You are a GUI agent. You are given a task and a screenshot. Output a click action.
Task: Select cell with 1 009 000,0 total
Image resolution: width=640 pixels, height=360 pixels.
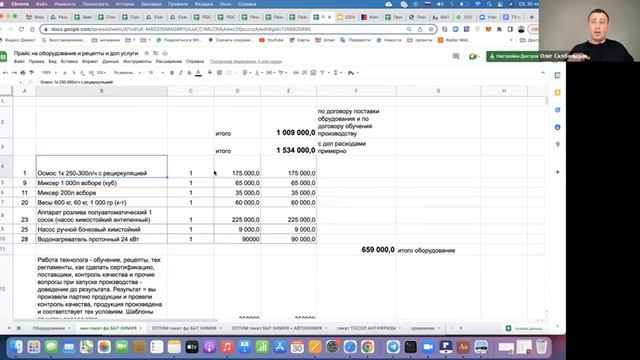289,122
